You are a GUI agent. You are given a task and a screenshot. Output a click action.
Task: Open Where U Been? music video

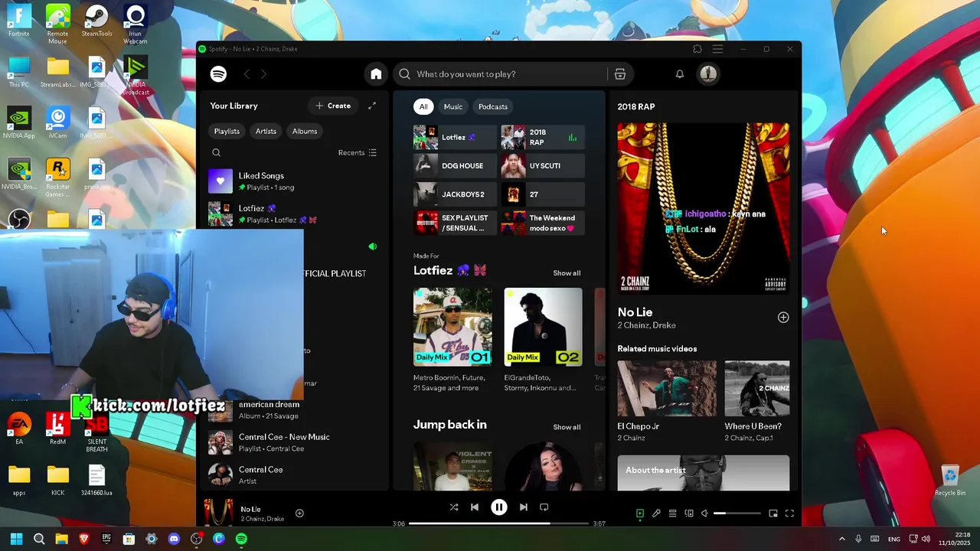(x=757, y=389)
